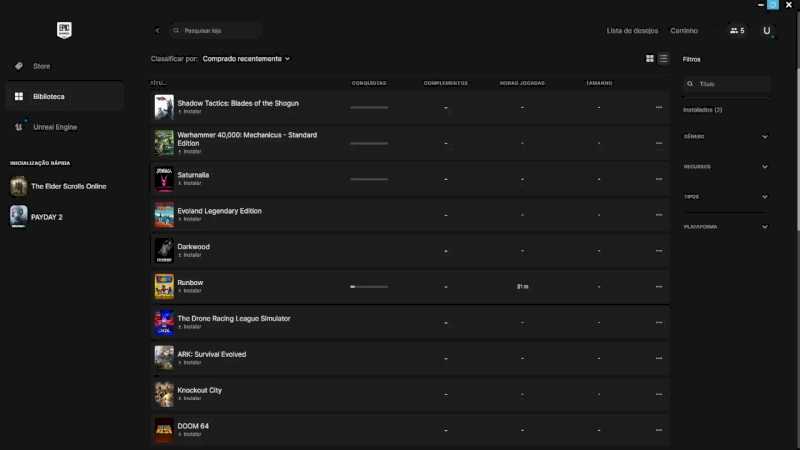Click the Epic Games logo
Viewport: 800px width, 450px height.
64,30
